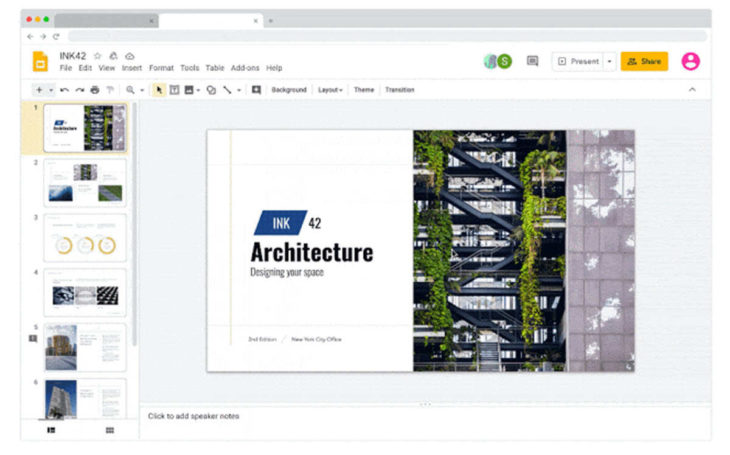
Task: Click the redo arrow in toolbar
Action: (x=79, y=90)
